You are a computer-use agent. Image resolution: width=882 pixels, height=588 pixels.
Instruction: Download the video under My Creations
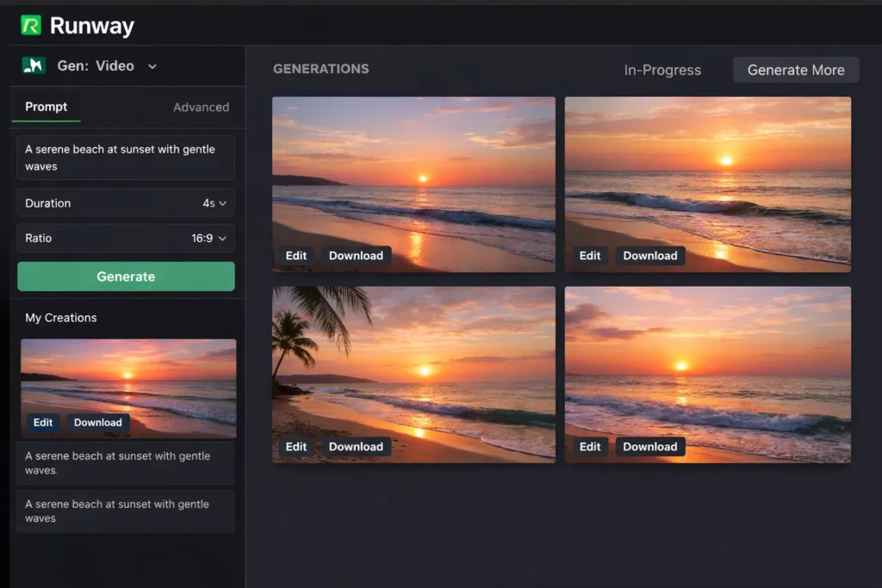pos(97,423)
